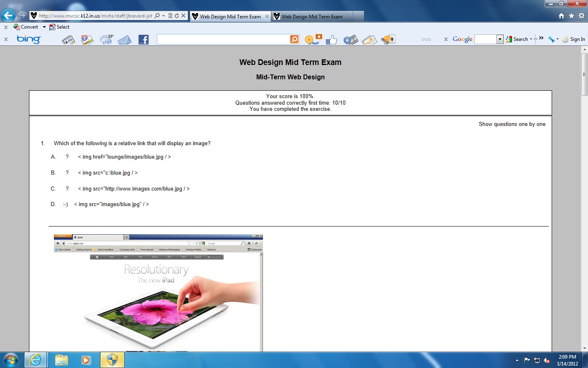Open the news icon in Bing toolbar

(68, 40)
